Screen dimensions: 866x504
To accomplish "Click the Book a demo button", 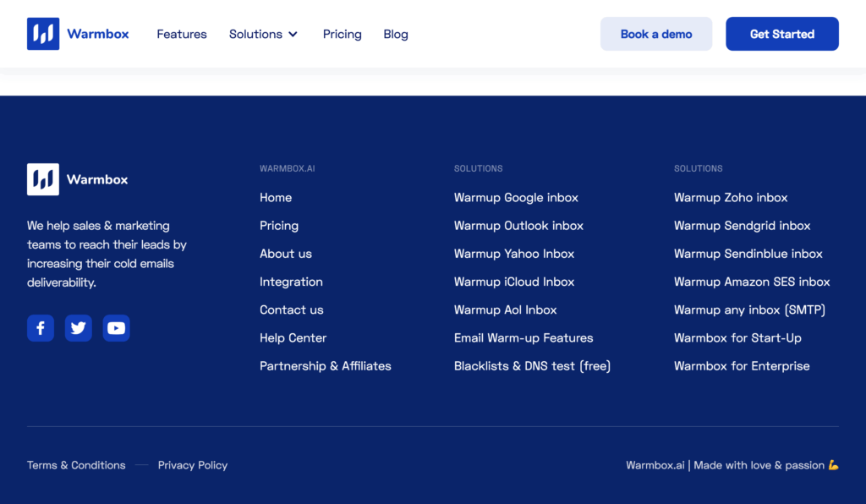I will (x=656, y=34).
